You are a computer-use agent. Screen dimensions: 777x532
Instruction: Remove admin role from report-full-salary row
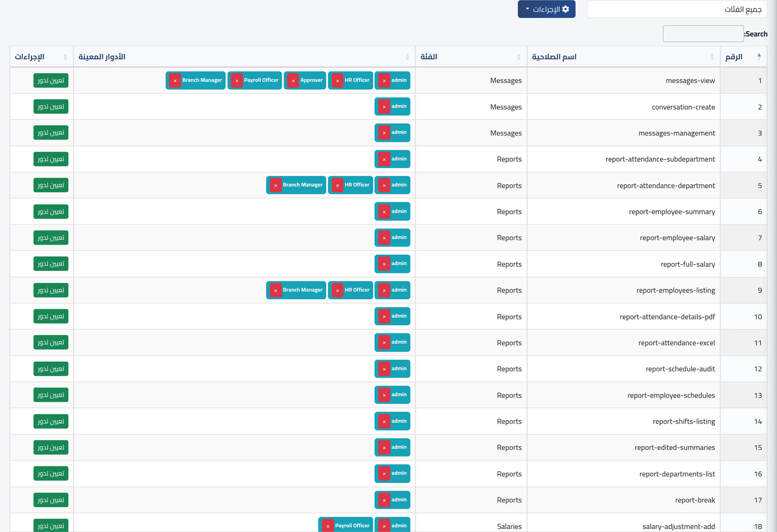coord(384,264)
